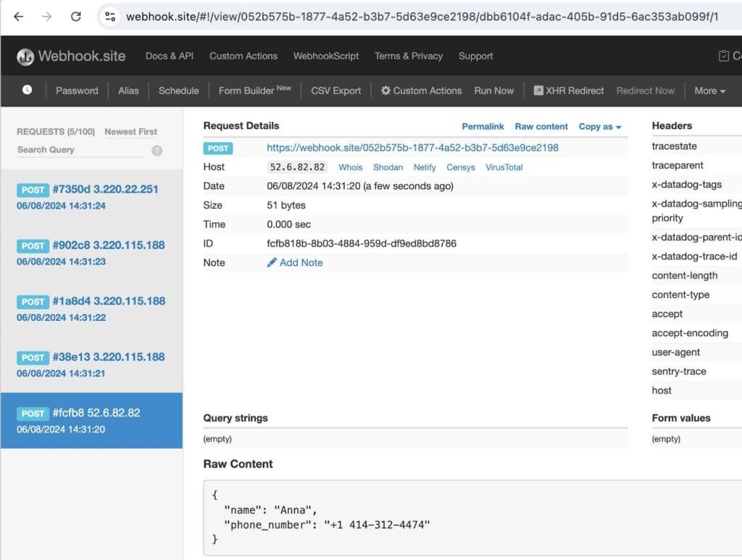
Task: Click the request history clock icon
Action: (x=27, y=90)
